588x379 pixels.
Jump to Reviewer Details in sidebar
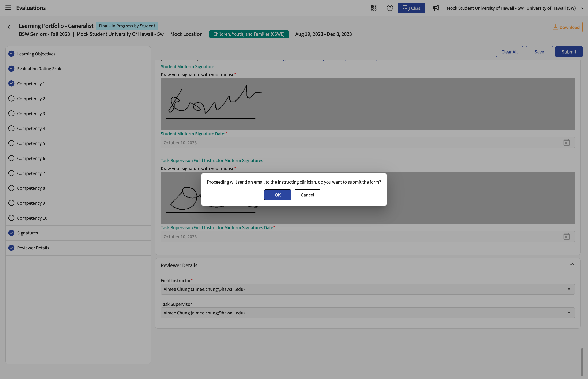point(78,248)
